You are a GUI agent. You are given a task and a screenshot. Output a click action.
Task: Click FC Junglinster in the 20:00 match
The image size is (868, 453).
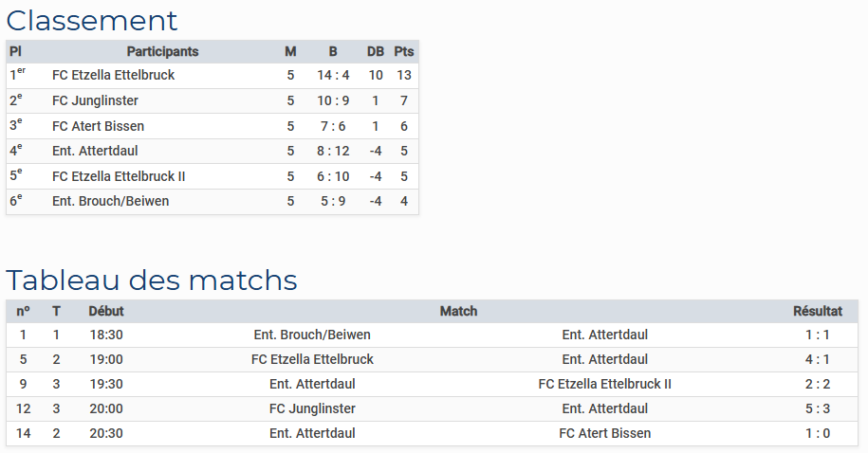click(312, 408)
